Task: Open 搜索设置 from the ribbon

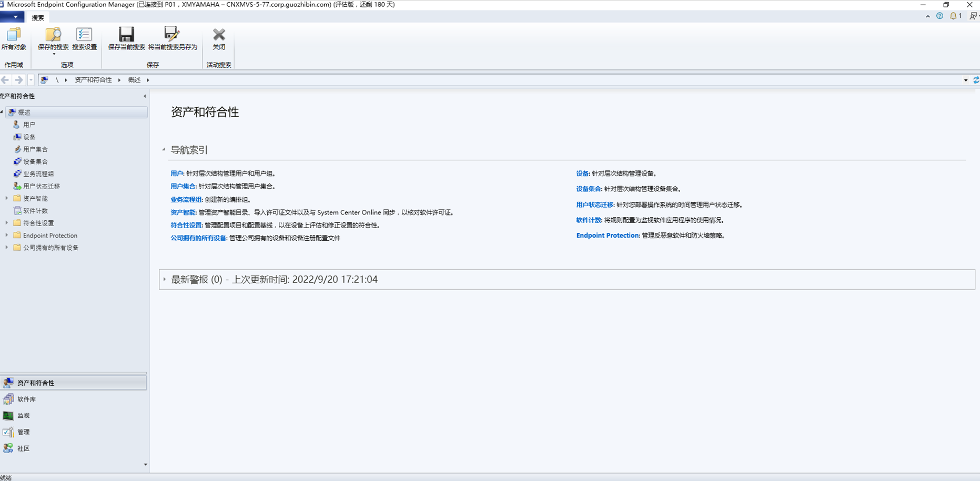Action: coord(84,39)
